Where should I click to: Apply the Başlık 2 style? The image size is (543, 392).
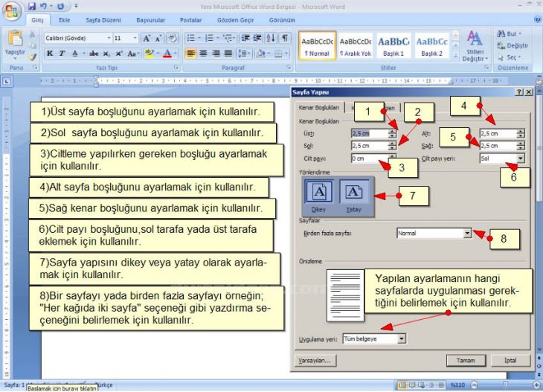tap(432, 45)
